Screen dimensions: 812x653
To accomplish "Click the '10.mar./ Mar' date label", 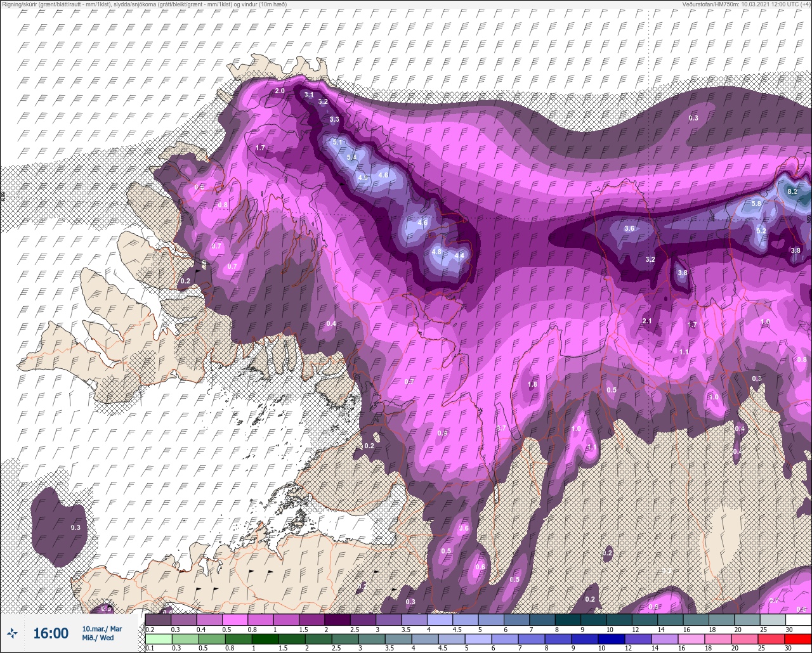I will (x=102, y=628).
